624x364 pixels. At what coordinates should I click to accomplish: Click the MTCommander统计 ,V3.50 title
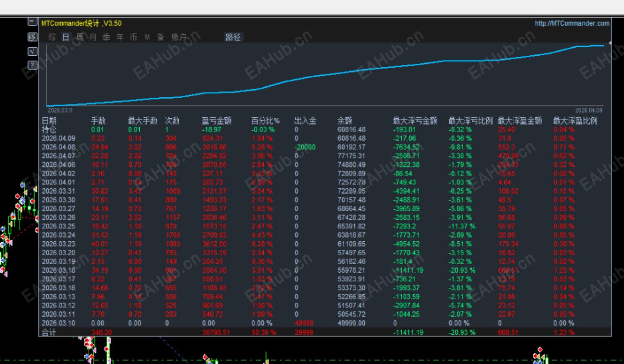click(x=81, y=23)
